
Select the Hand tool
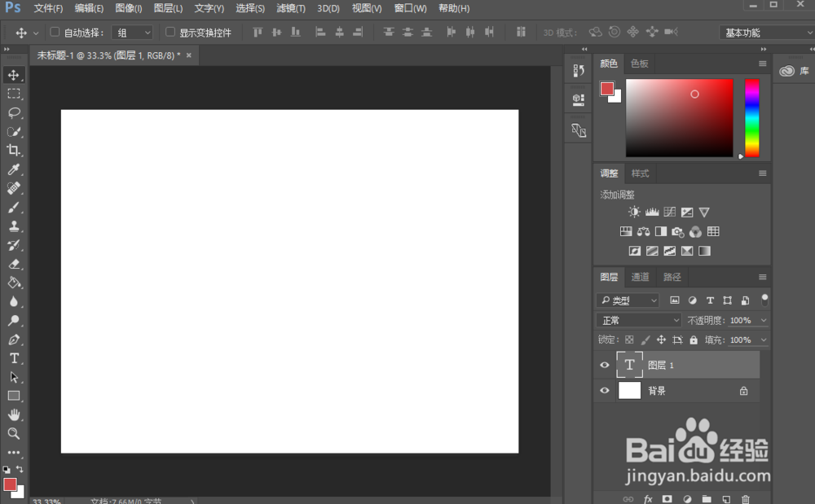14,414
